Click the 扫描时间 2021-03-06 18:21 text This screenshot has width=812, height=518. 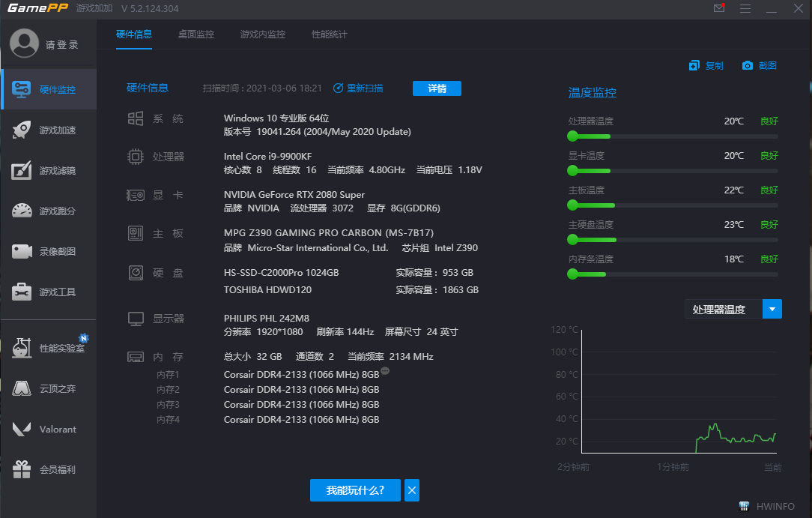[262, 88]
